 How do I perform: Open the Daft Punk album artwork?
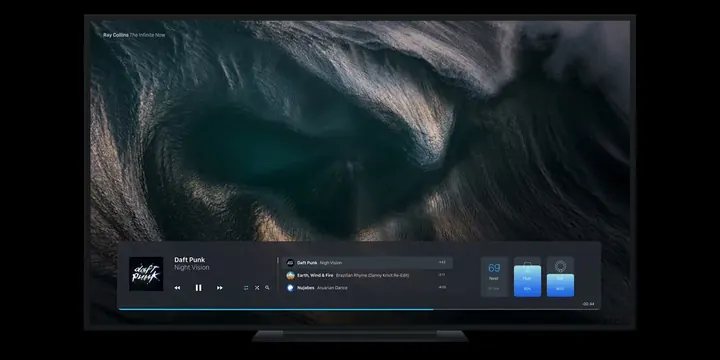point(146,274)
